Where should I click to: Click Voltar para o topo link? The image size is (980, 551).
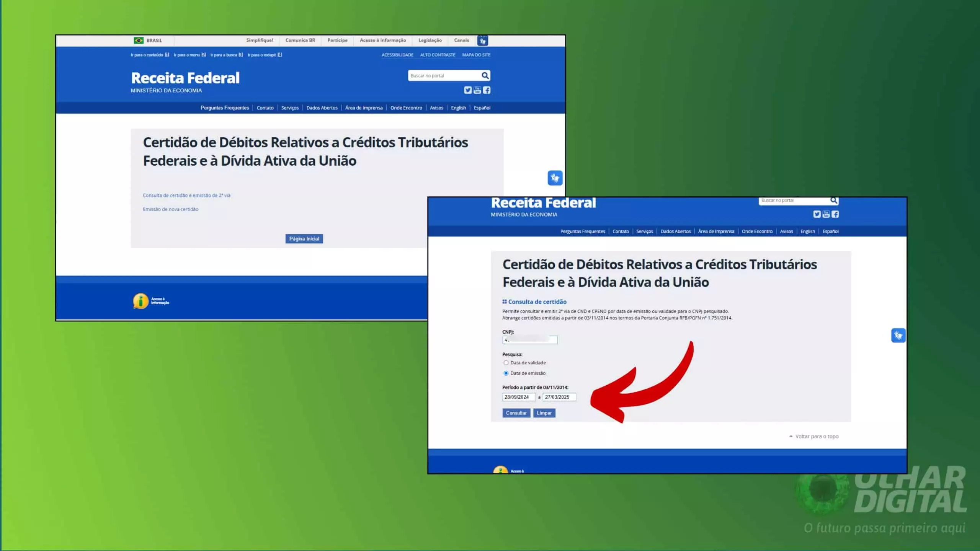click(x=814, y=436)
